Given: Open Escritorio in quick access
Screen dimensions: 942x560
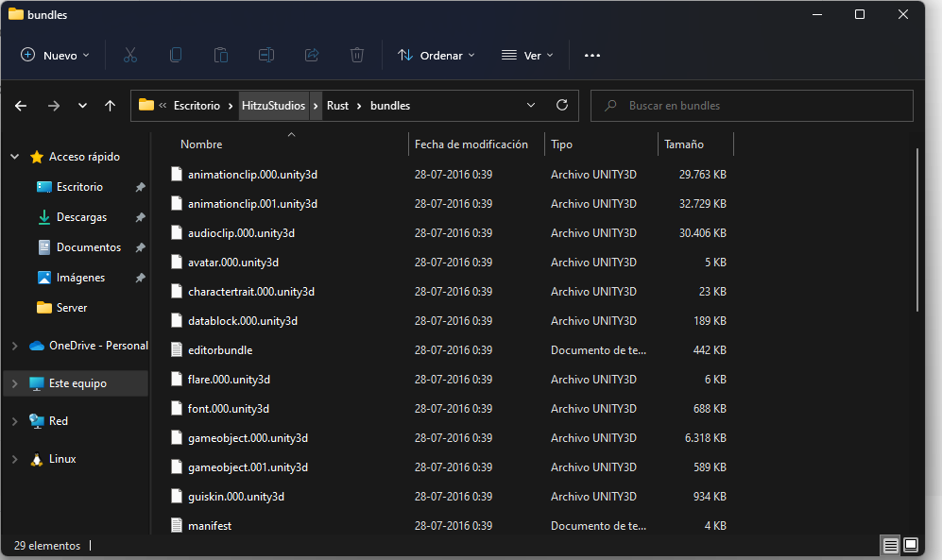Looking at the screenshot, I should tap(79, 187).
